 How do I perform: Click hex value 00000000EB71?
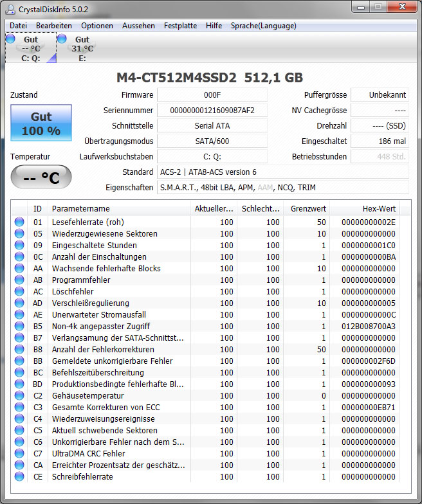(368, 408)
